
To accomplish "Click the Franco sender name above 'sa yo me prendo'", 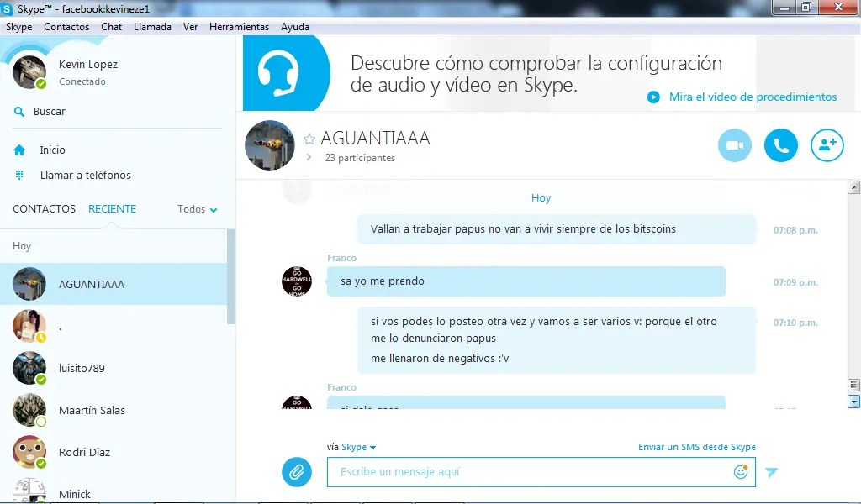I will tap(341, 258).
